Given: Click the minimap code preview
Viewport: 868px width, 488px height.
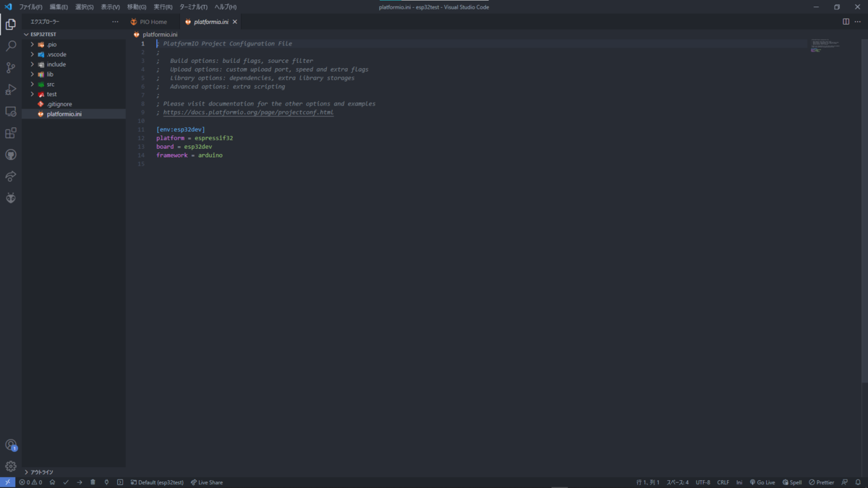Looking at the screenshot, I should [x=825, y=45].
